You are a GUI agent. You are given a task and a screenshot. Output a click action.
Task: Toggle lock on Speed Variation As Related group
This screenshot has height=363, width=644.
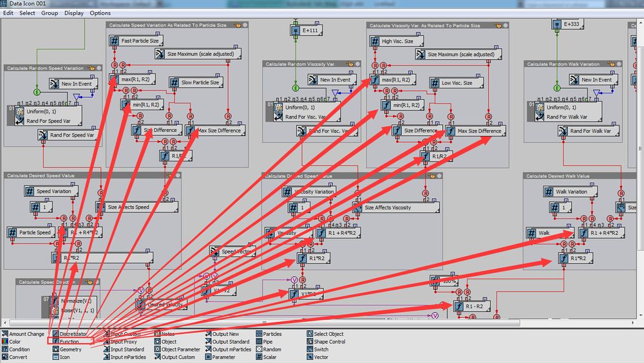tap(237, 25)
